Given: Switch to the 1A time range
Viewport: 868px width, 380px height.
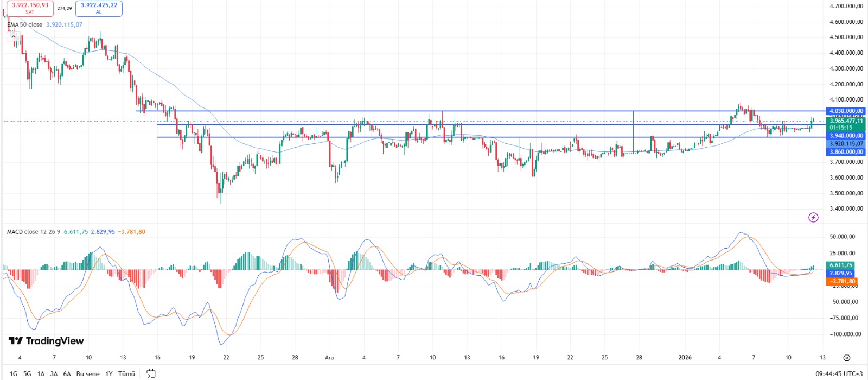Looking at the screenshot, I should click(x=41, y=373).
